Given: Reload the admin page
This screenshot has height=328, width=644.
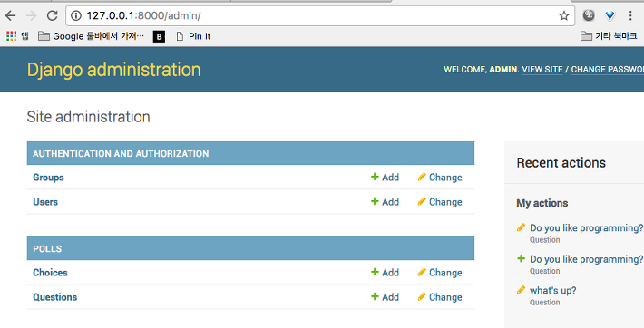Looking at the screenshot, I should tap(53, 15).
